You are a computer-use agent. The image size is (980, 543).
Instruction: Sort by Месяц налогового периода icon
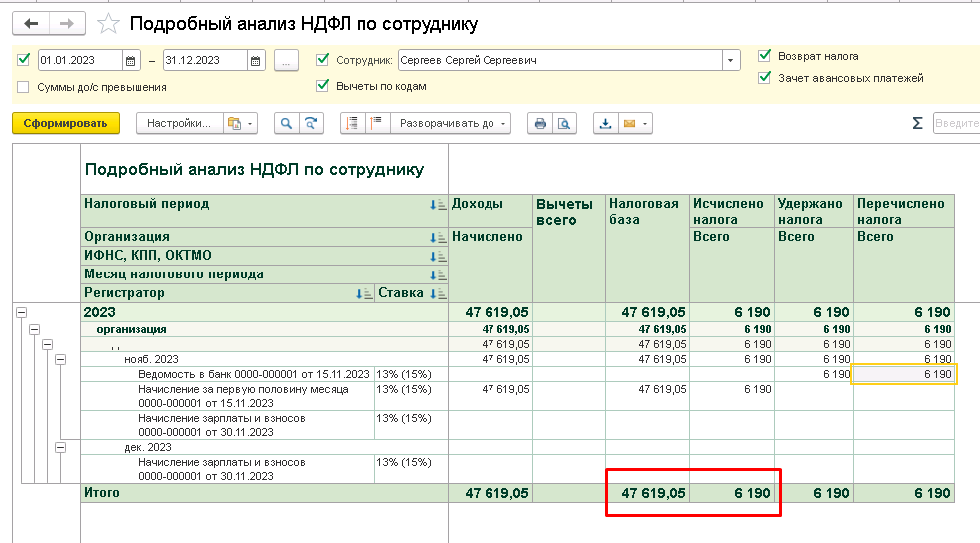tap(438, 274)
